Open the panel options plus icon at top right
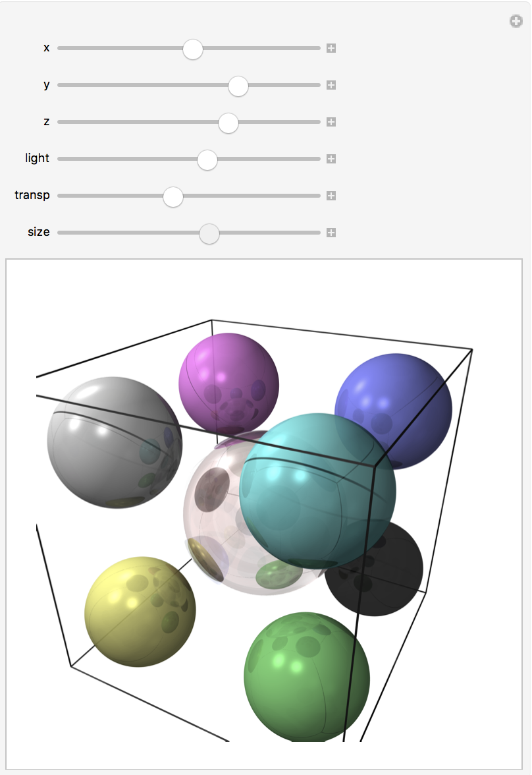This screenshot has height=775, width=532. click(x=516, y=22)
